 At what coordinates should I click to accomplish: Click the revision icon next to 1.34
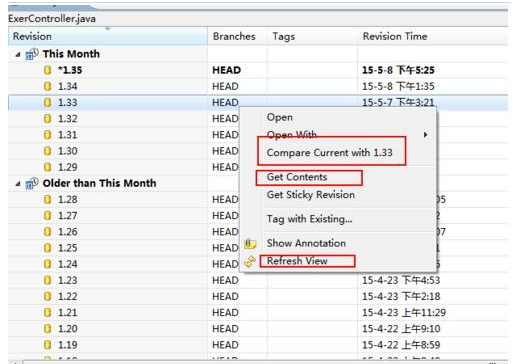coord(48,86)
